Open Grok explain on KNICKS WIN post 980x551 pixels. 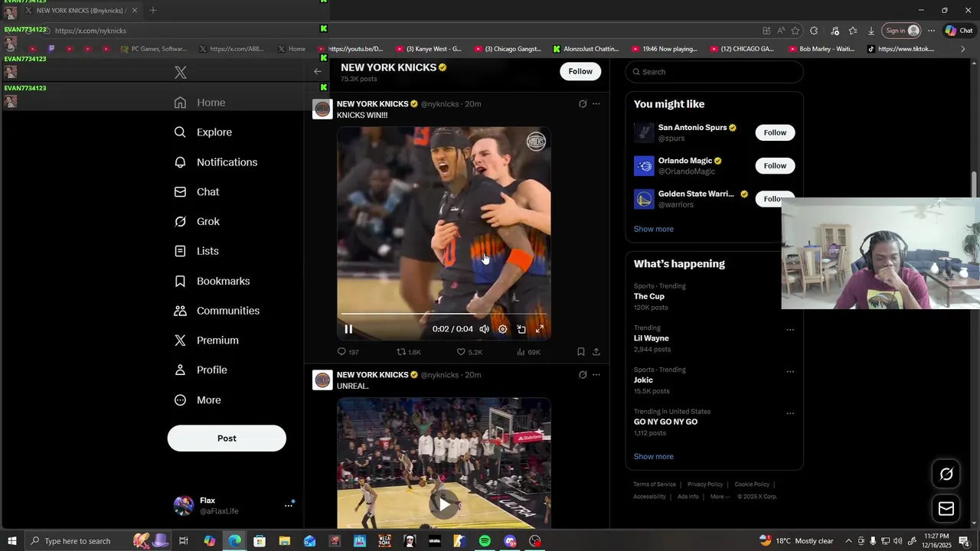pos(583,104)
